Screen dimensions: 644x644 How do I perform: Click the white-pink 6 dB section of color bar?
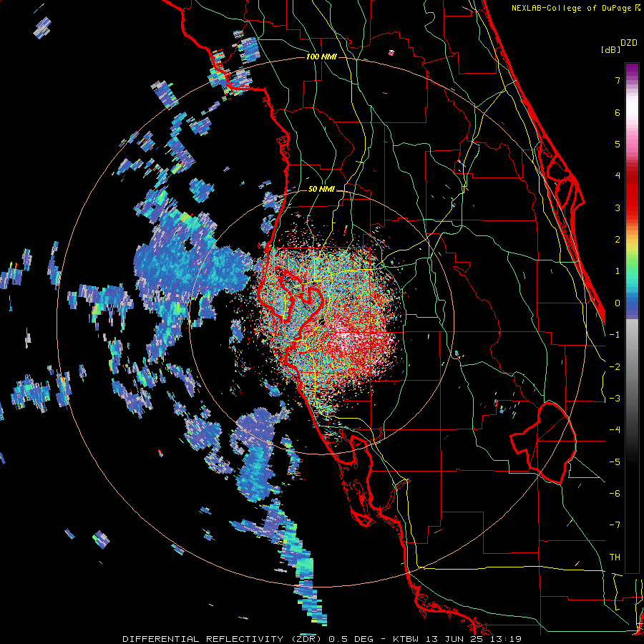pyautogui.click(x=632, y=112)
